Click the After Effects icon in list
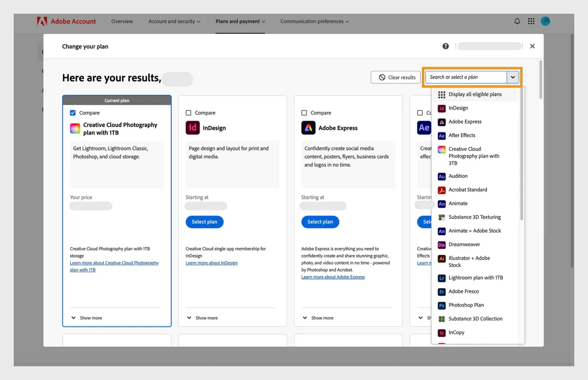588x380 pixels. (x=441, y=136)
